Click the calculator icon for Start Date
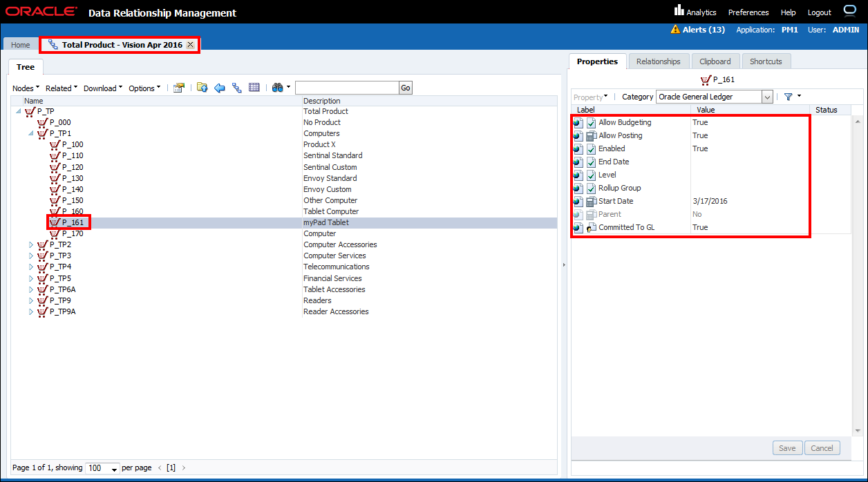 click(x=591, y=202)
